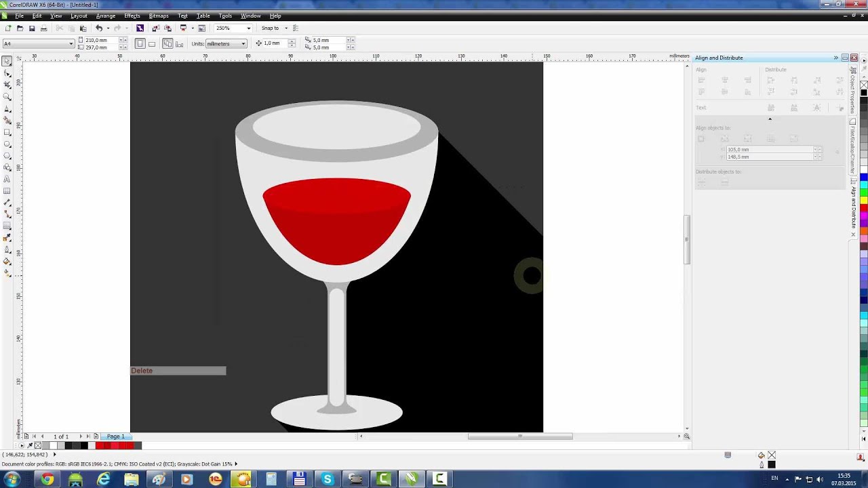Open the Units millimeters dropdown
The image size is (868, 488).
pyautogui.click(x=243, y=44)
